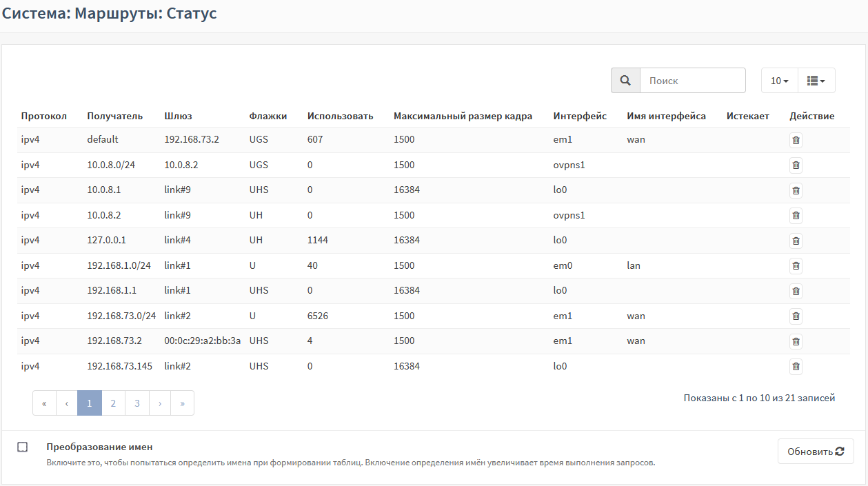Viewport: 868px width, 486px height.
Task: Click the 192.168.73.0/24 destination cell
Action: 122,316
